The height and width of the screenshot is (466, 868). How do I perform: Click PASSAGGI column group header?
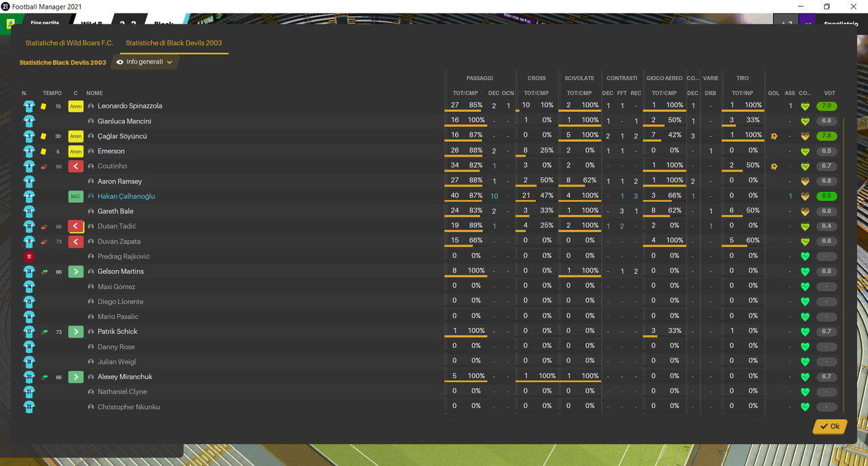(480, 78)
